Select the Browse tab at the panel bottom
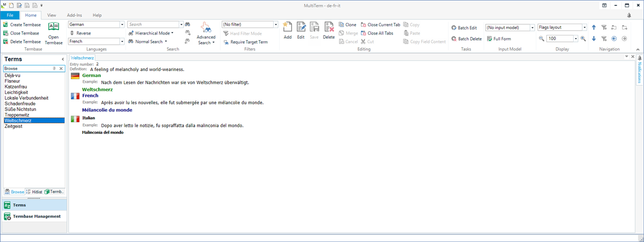Screen dimensions: 644x242 [14, 191]
